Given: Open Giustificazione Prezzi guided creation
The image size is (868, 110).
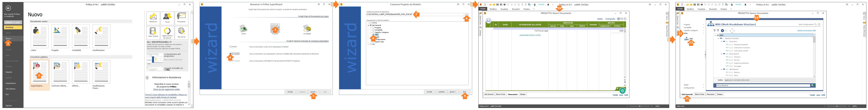Looking at the screenshot, I should pyautogui.click(x=101, y=72).
